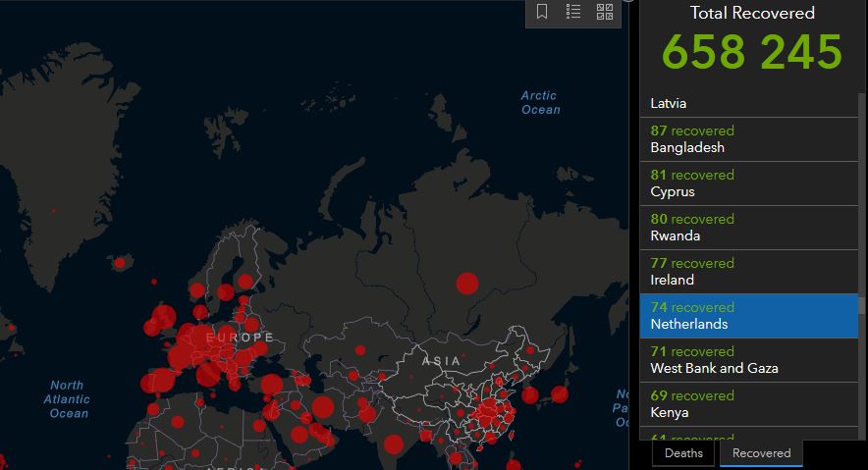The image size is (868, 470).
Task: Select the Bangladesh row with 87 recovered
Action: [x=749, y=139]
